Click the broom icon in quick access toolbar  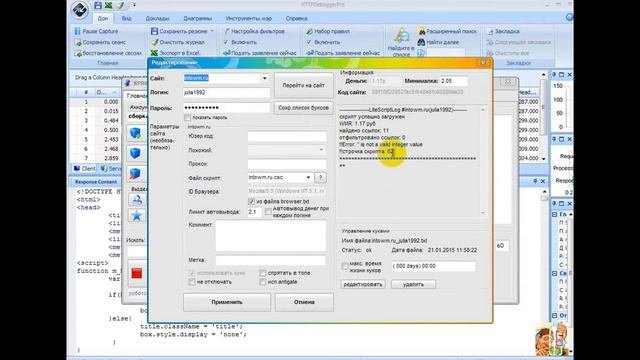[120, 5]
